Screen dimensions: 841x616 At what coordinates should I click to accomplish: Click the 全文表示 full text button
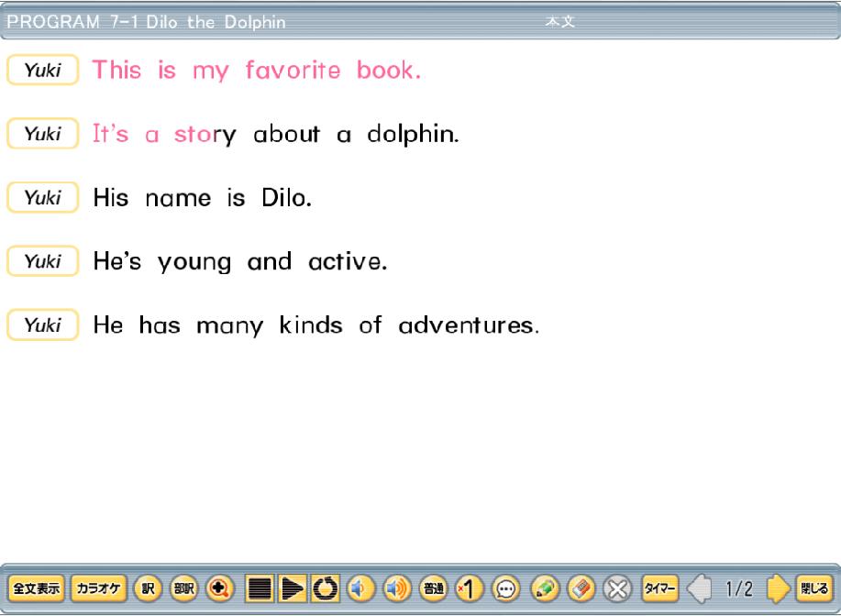37,588
